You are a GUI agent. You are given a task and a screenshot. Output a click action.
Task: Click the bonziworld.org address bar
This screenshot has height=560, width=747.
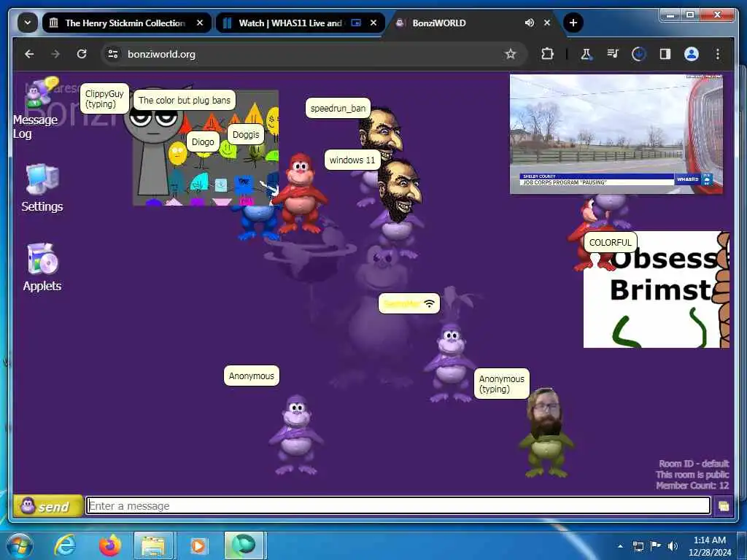pos(314,54)
